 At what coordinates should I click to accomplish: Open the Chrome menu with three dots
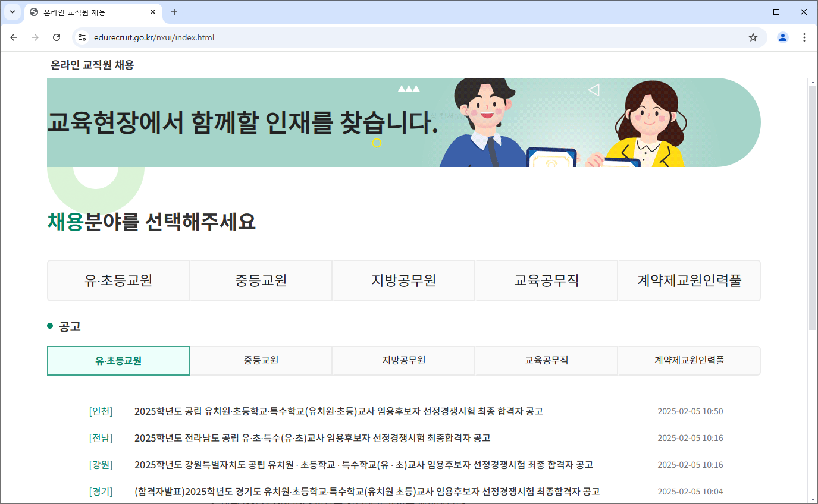[804, 37]
